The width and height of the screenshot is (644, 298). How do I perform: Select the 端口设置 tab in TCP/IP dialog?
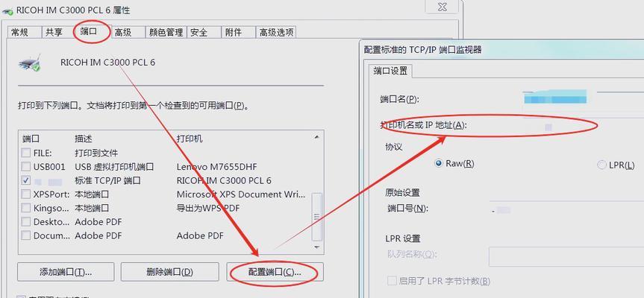(x=390, y=71)
